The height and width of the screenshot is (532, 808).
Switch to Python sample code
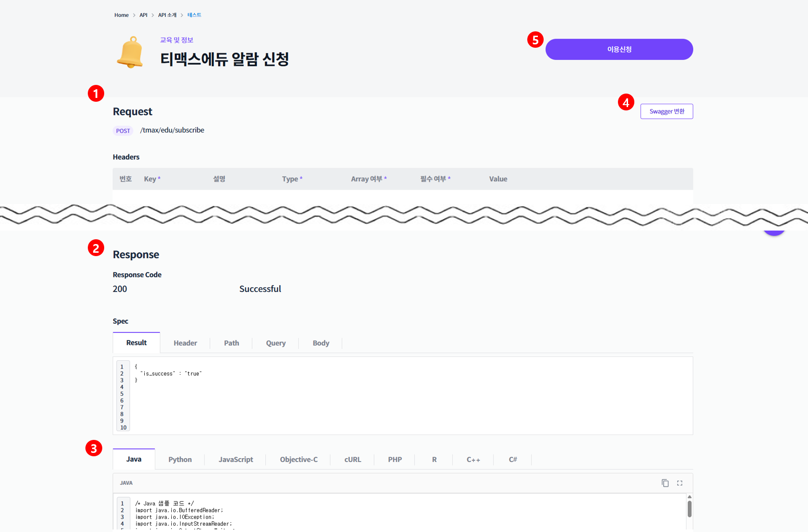coord(180,460)
